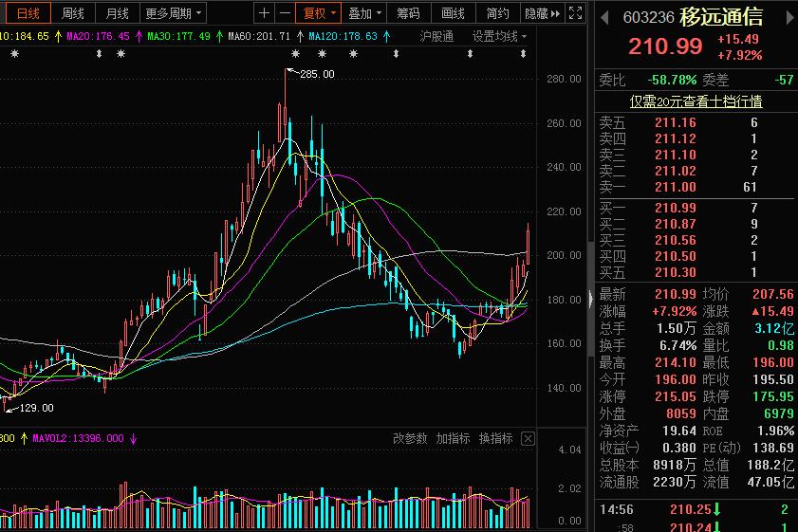Expand the 复权 adjustment dropdown

320,13
